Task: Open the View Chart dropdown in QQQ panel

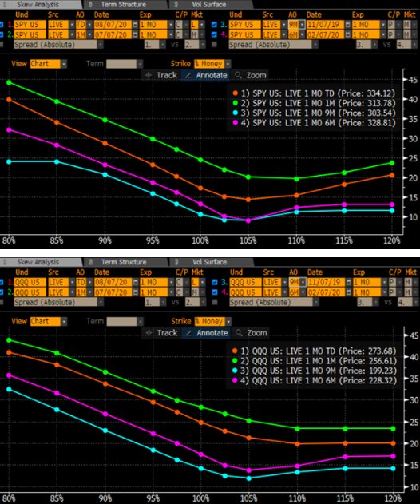Action: [x=64, y=321]
